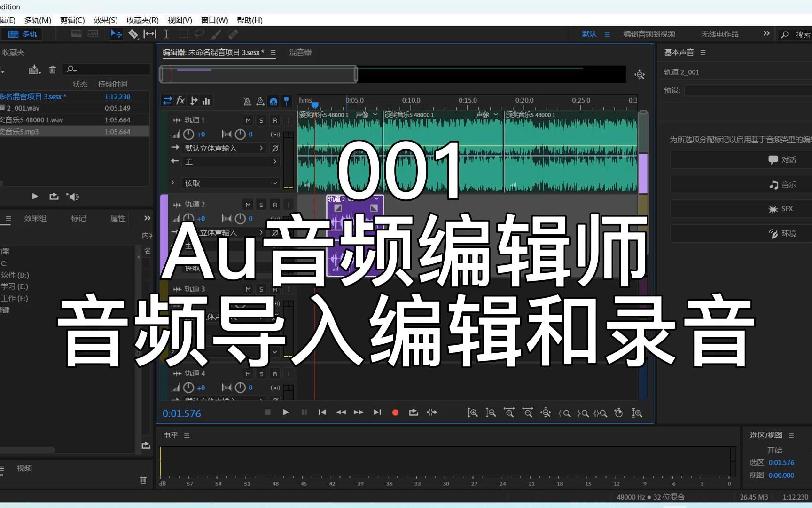Arm Track 1 for recording with R
The width and height of the screenshot is (812, 508).
coord(275,120)
